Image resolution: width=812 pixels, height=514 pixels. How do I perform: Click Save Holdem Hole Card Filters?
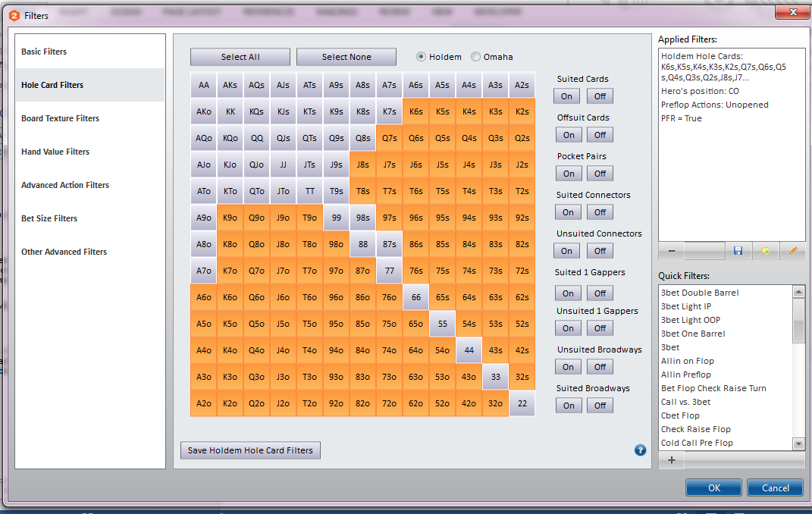tap(251, 450)
